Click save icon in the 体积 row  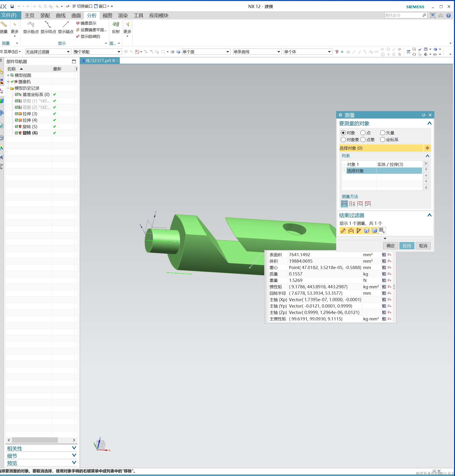pos(384,261)
